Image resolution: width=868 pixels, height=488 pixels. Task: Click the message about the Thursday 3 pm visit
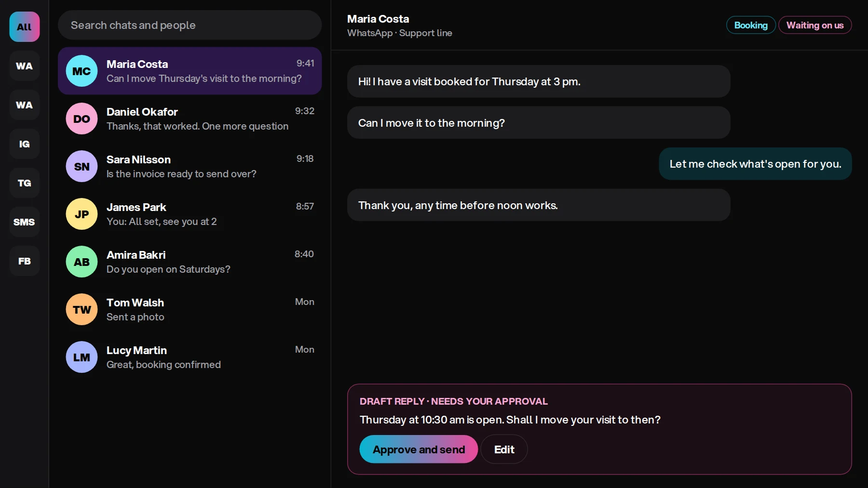[x=539, y=81]
